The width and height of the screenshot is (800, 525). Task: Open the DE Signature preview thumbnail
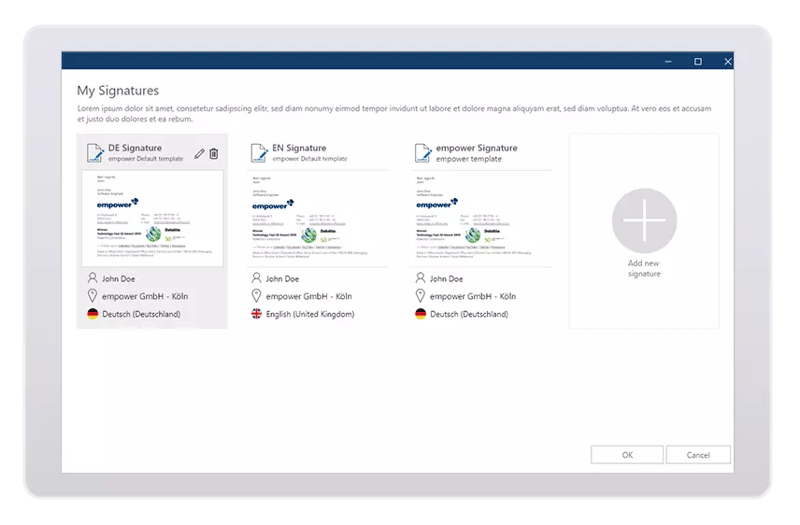pos(153,218)
